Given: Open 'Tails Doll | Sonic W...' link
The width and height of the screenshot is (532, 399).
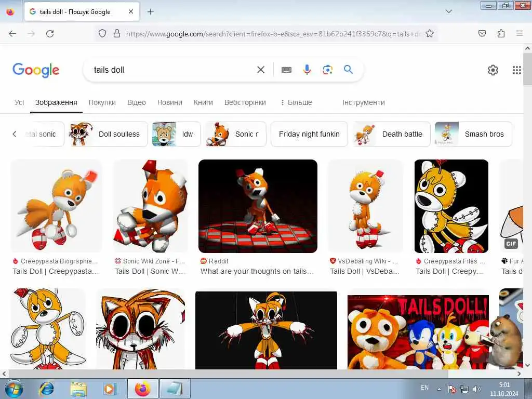Looking at the screenshot, I should point(150,271).
